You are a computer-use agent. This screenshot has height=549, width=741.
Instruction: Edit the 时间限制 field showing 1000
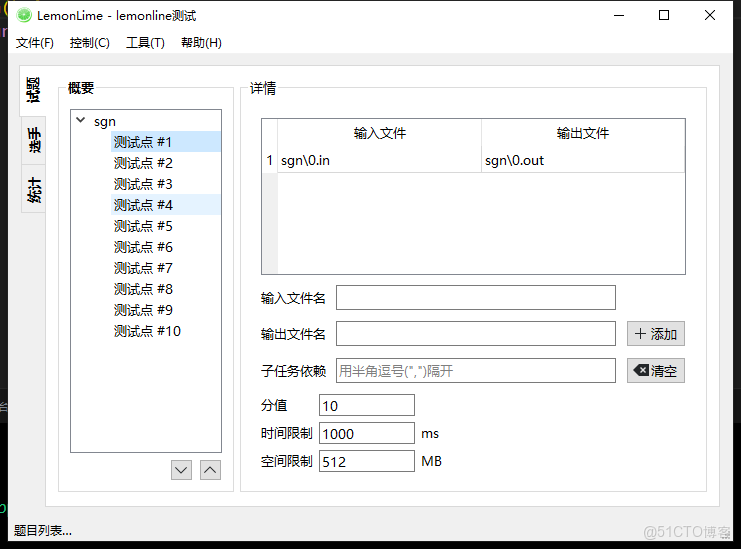[x=367, y=433]
